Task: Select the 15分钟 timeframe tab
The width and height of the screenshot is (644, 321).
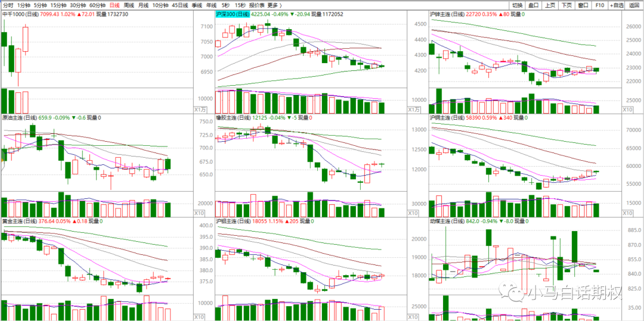Action: coord(58,5)
